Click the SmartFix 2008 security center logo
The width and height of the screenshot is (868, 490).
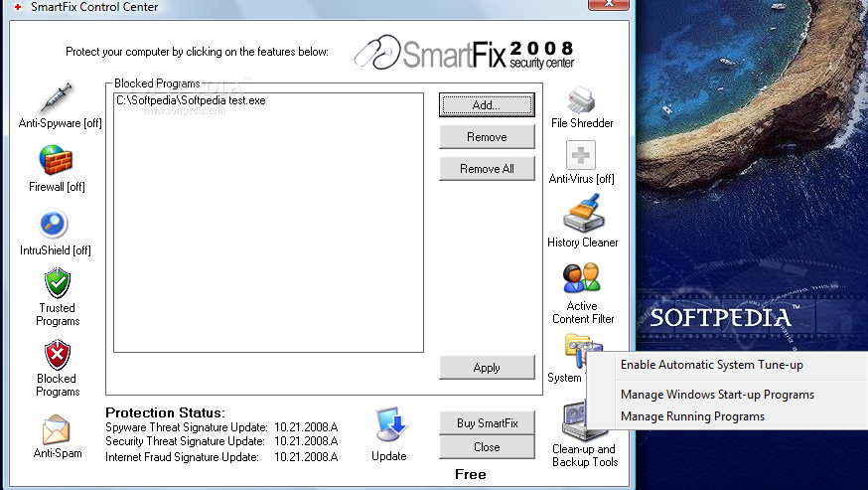point(464,53)
